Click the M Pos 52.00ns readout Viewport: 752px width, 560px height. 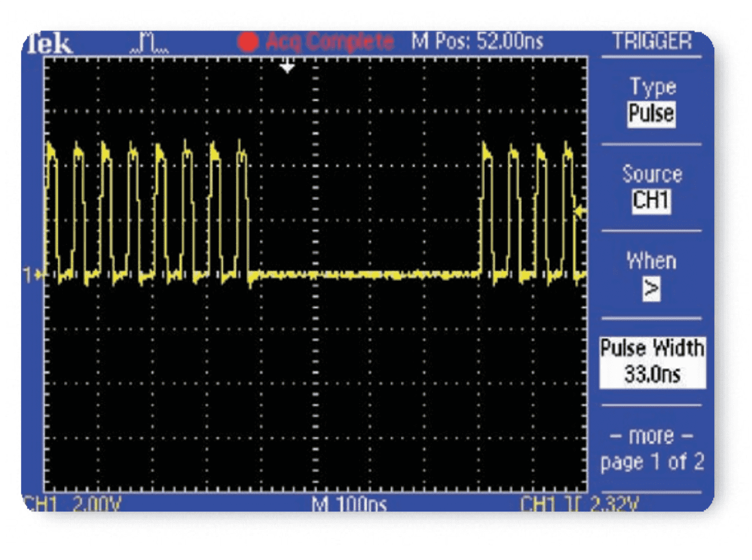[477, 42]
